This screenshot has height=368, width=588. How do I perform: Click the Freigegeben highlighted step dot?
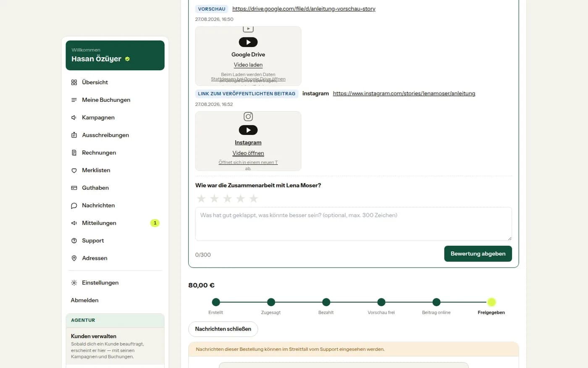(x=491, y=302)
